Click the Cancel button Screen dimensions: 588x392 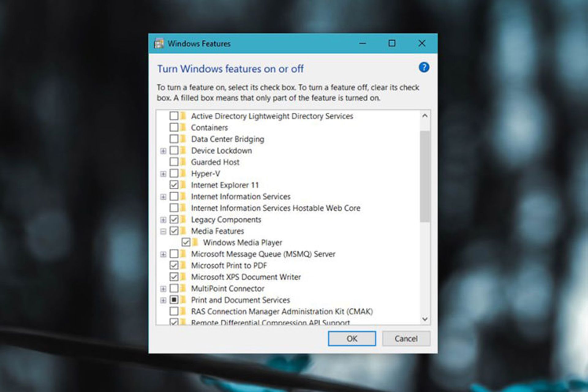click(406, 338)
